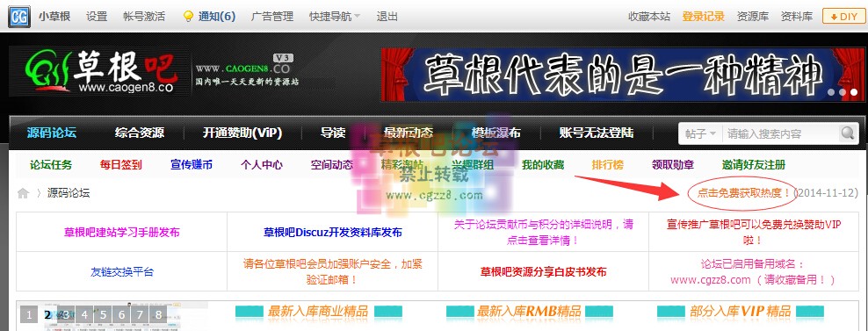The width and height of the screenshot is (868, 331).
Task: Click the DIY button
Action: click(x=843, y=16)
